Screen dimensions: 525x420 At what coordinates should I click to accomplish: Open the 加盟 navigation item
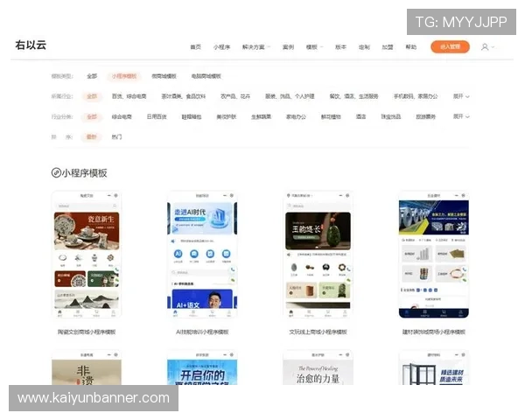click(x=388, y=47)
